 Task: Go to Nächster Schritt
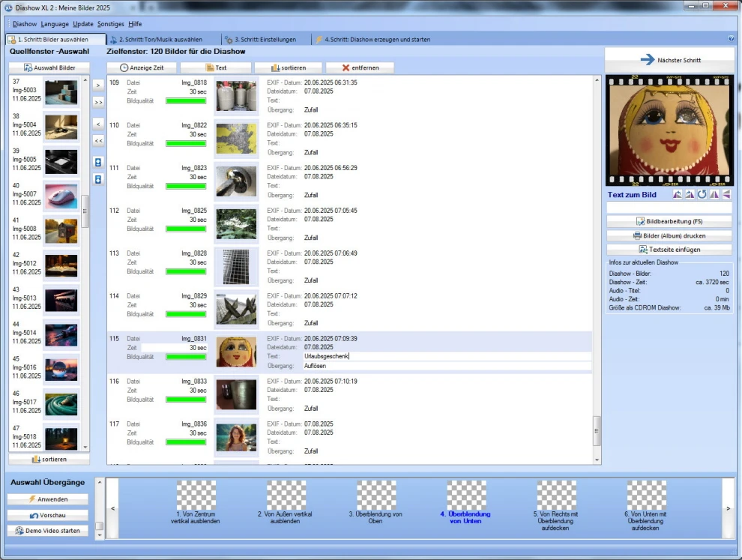(x=669, y=60)
